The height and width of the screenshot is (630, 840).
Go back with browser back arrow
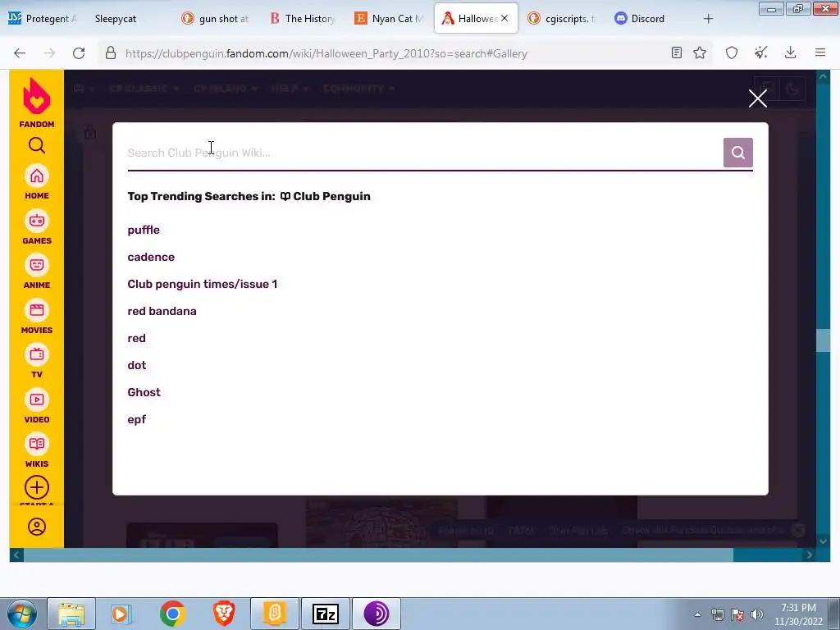click(x=20, y=53)
